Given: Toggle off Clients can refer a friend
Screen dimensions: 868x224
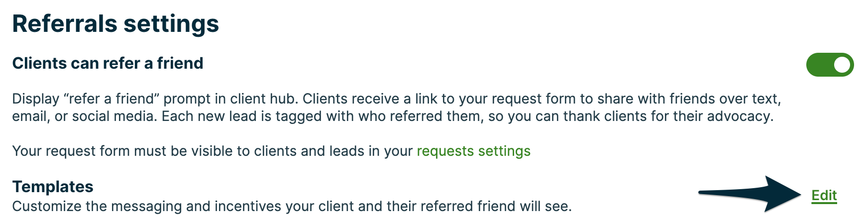Looking at the screenshot, I should coord(830,65).
